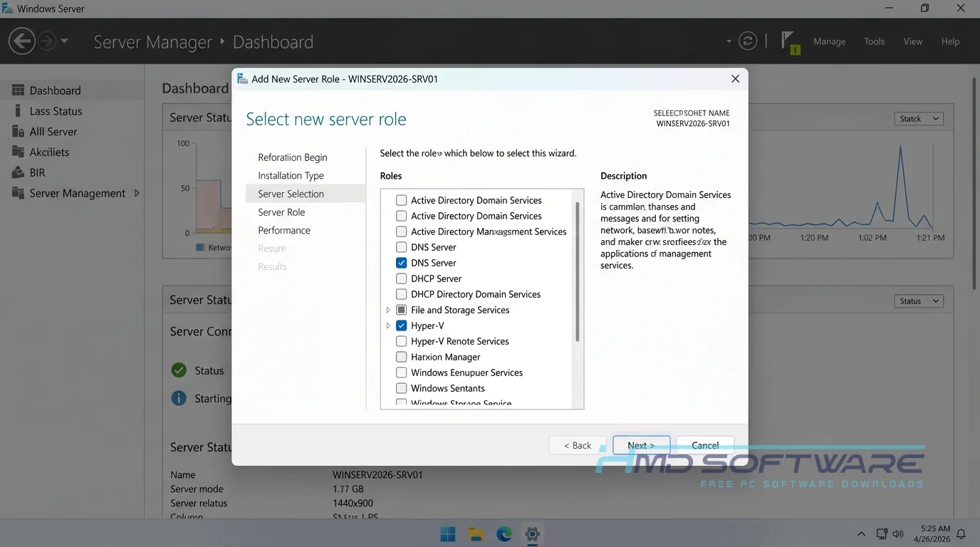Open the navigation history dropdown arrow
Screen dimensions: 980x547
pos(64,41)
